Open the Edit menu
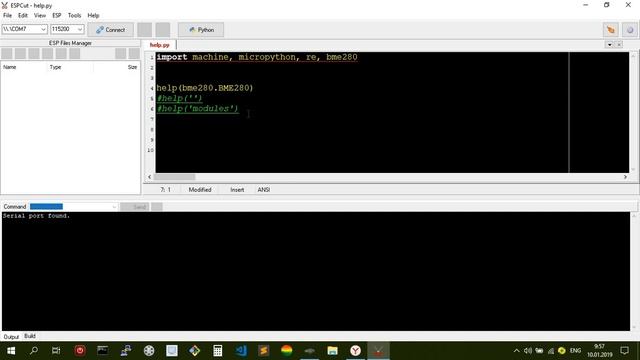640x360 pixels. 23,16
